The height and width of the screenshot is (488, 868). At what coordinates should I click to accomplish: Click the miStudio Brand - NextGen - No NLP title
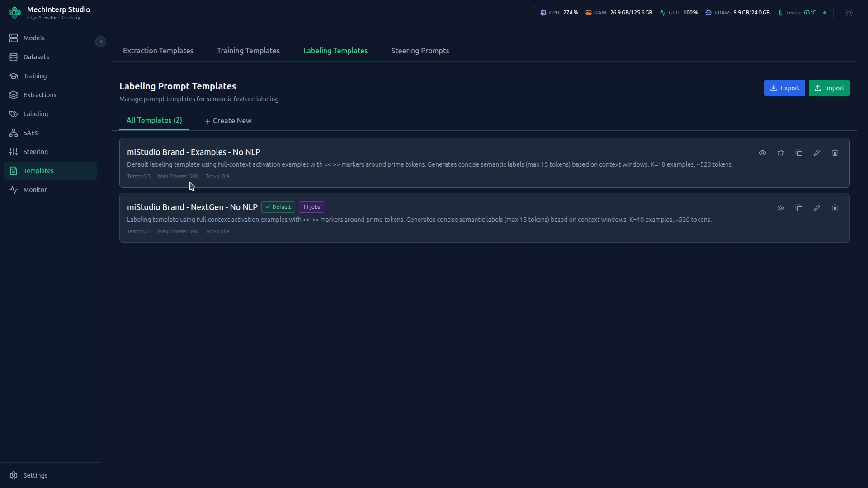pyautogui.click(x=192, y=207)
